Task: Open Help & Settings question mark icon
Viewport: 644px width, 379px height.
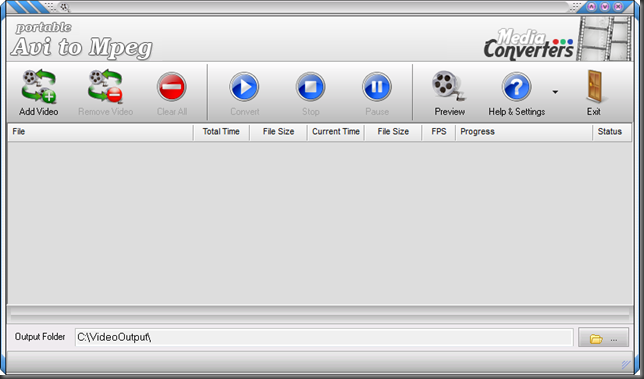Action: click(516, 87)
